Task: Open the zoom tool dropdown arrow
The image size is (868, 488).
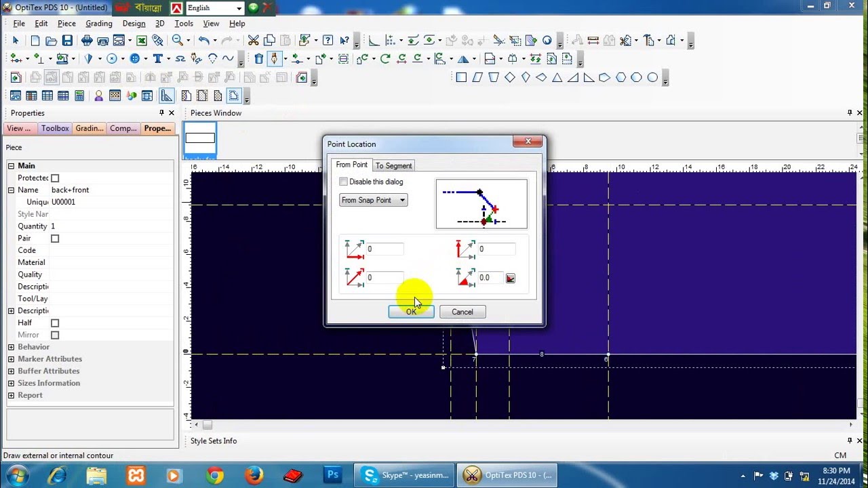Action: pyautogui.click(x=188, y=41)
